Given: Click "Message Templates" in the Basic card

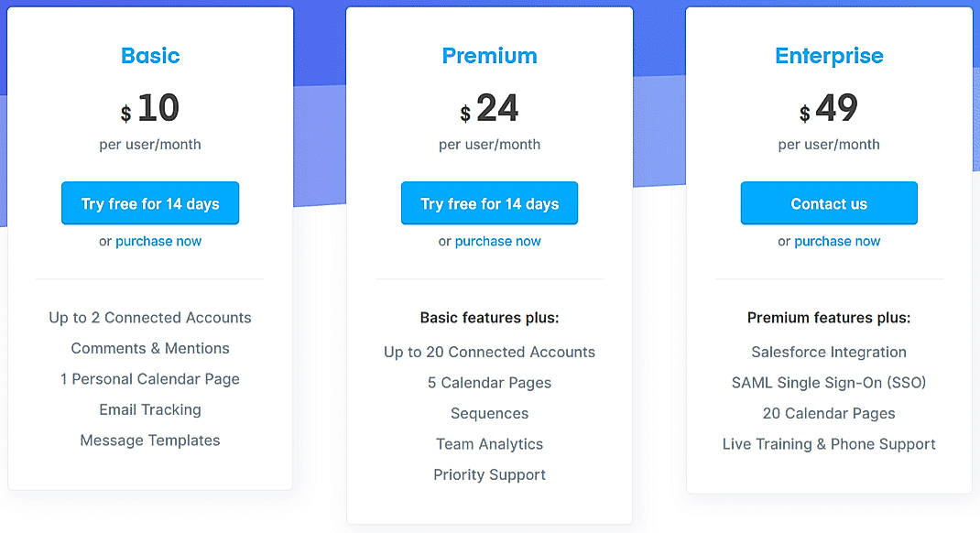Looking at the screenshot, I should 149,441.
